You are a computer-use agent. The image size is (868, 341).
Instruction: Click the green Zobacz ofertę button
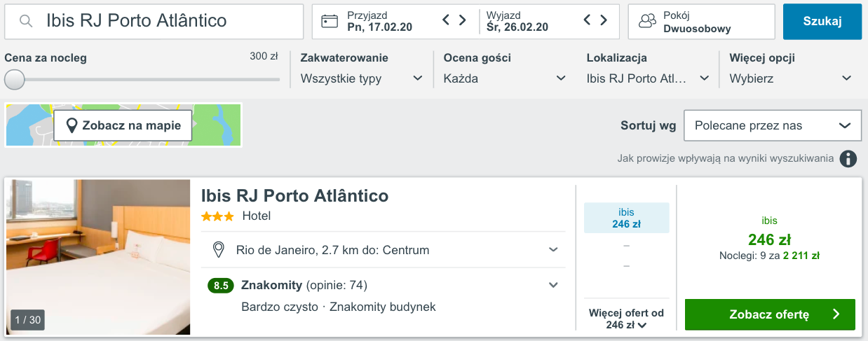tap(770, 314)
